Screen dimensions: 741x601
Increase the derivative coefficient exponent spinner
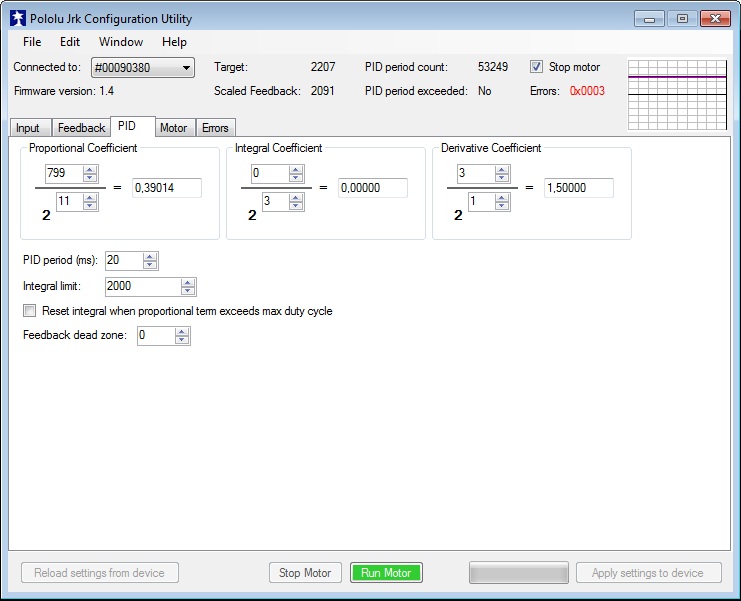pyautogui.click(x=503, y=198)
